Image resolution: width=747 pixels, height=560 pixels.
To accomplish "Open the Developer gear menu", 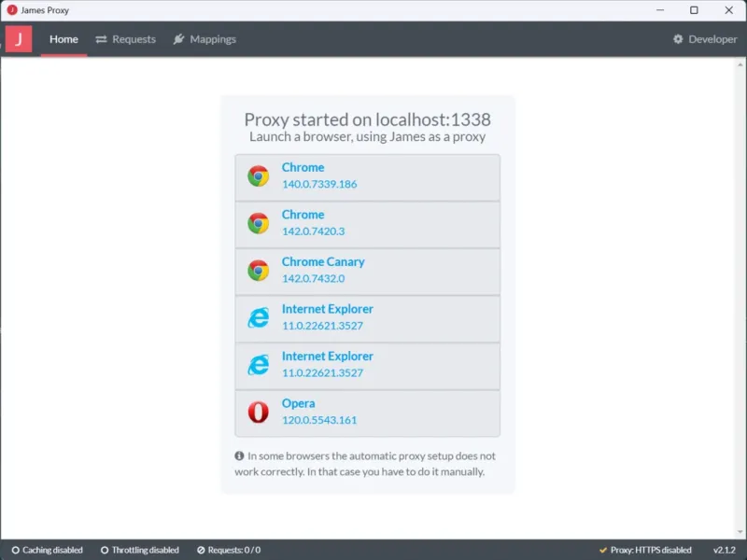I will click(705, 39).
